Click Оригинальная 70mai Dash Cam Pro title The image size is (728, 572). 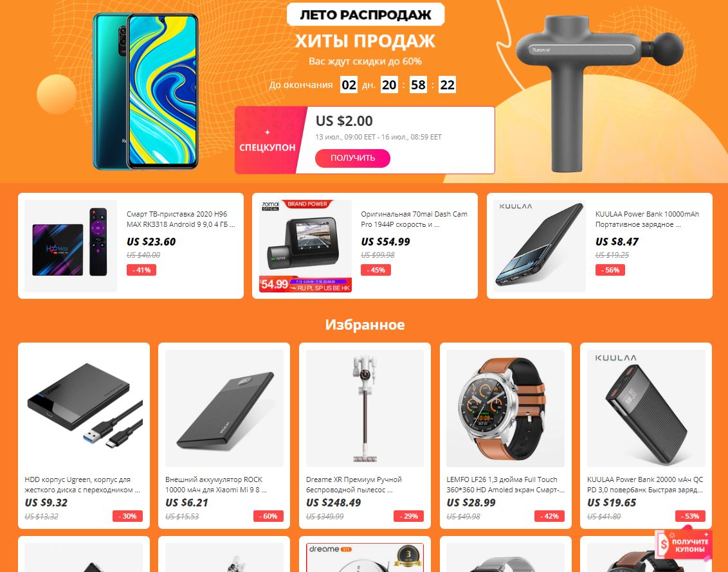click(414, 219)
